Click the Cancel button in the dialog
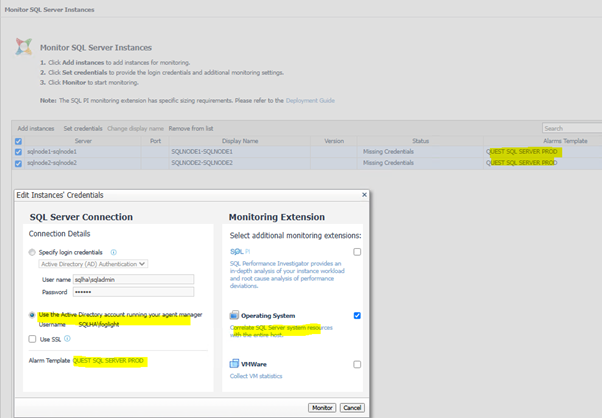The height and width of the screenshot is (418, 602). click(352, 408)
